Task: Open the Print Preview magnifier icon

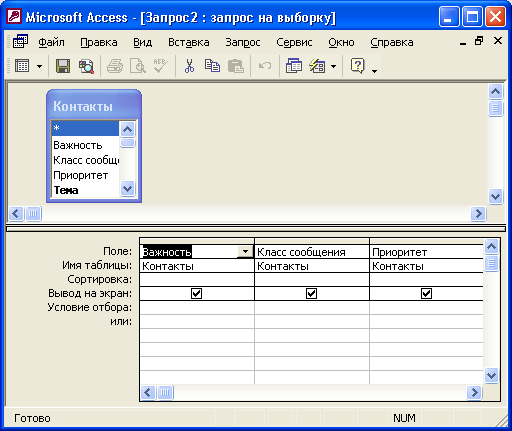Action: [x=138, y=66]
